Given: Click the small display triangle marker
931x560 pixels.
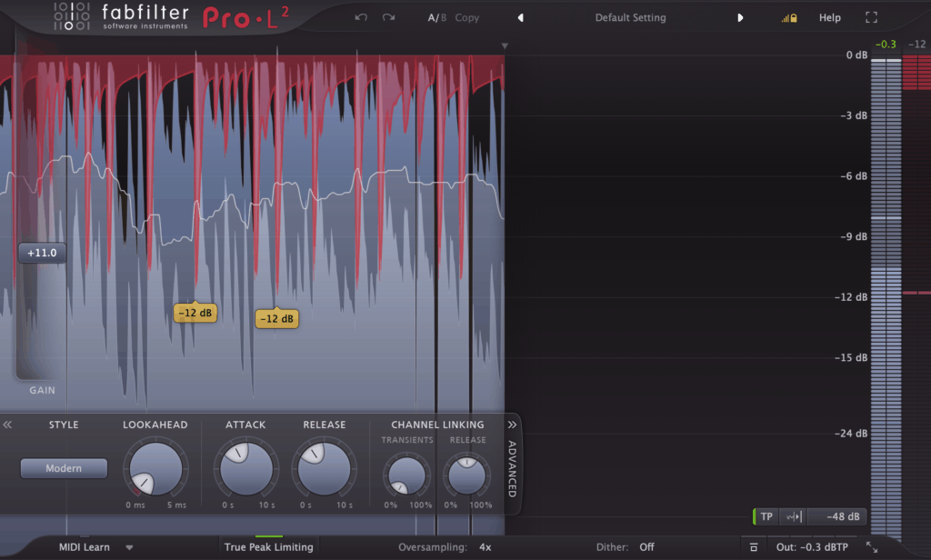Looking at the screenshot, I should point(505,45).
